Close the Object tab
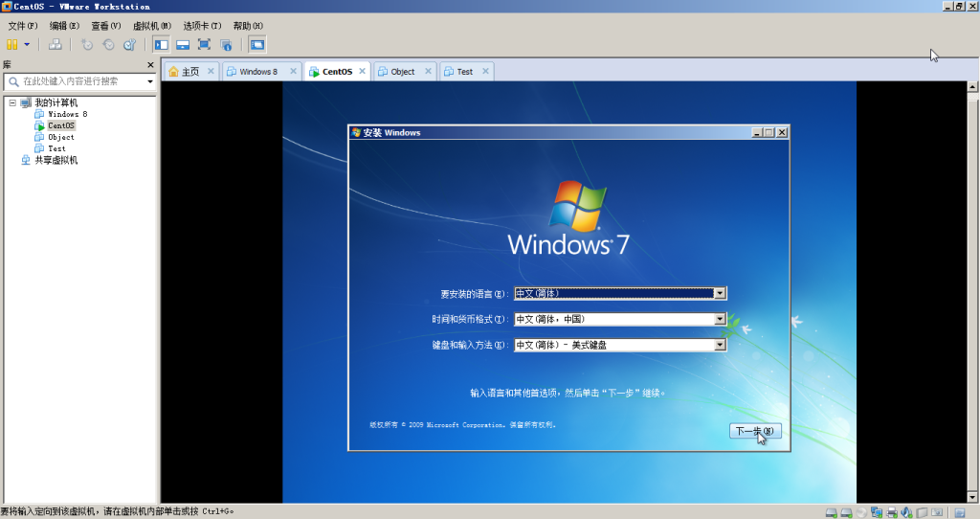The width and height of the screenshot is (980, 519). pos(428,71)
